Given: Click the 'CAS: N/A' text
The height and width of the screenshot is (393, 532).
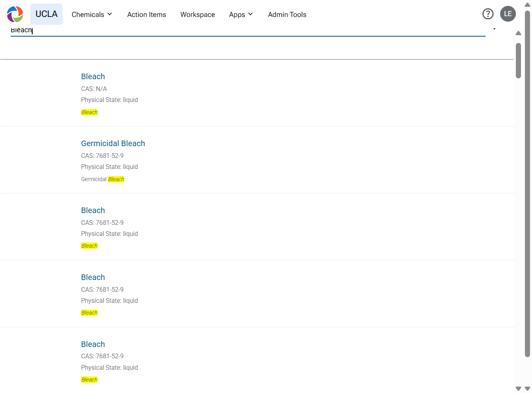Looking at the screenshot, I should click(94, 89).
